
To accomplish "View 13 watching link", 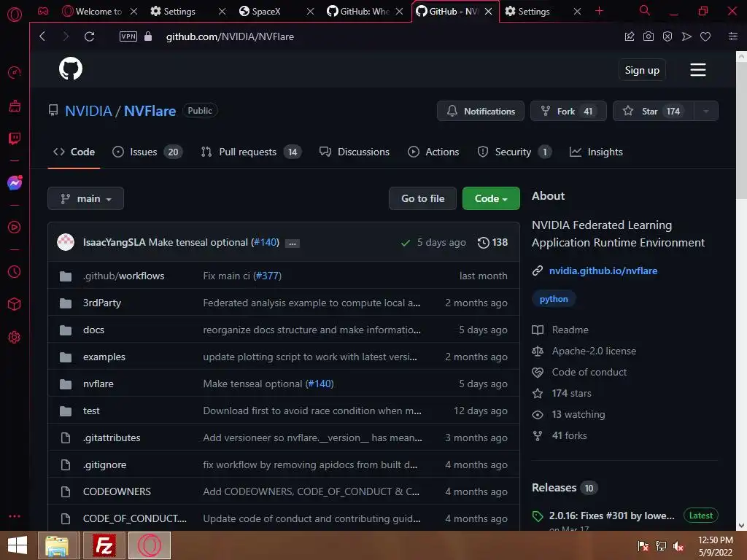I will (x=578, y=414).
